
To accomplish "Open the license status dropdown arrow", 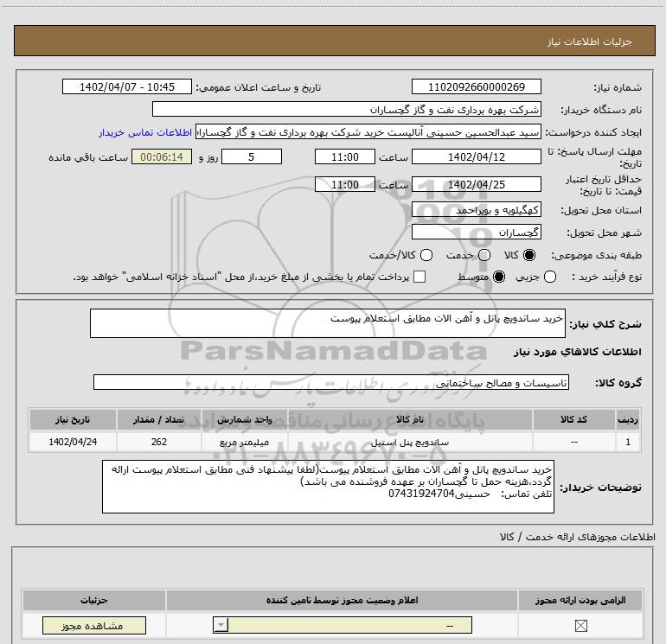I will [221, 625].
